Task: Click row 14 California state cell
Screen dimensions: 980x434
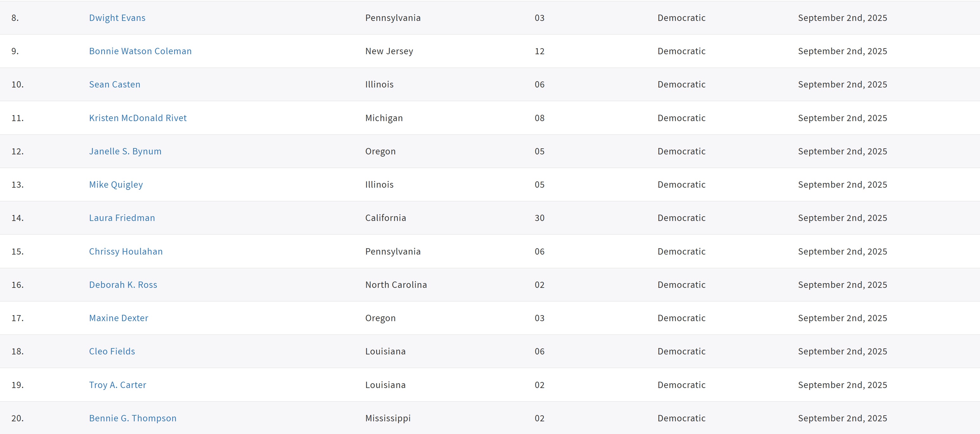Action: tap(386, 218)
